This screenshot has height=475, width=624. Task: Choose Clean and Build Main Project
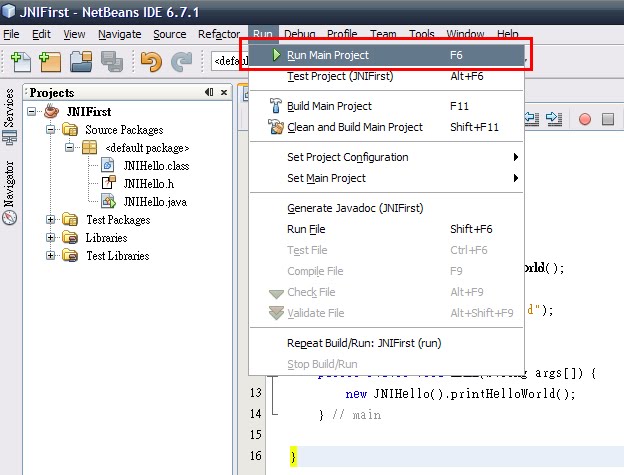[x=386, y=127]
